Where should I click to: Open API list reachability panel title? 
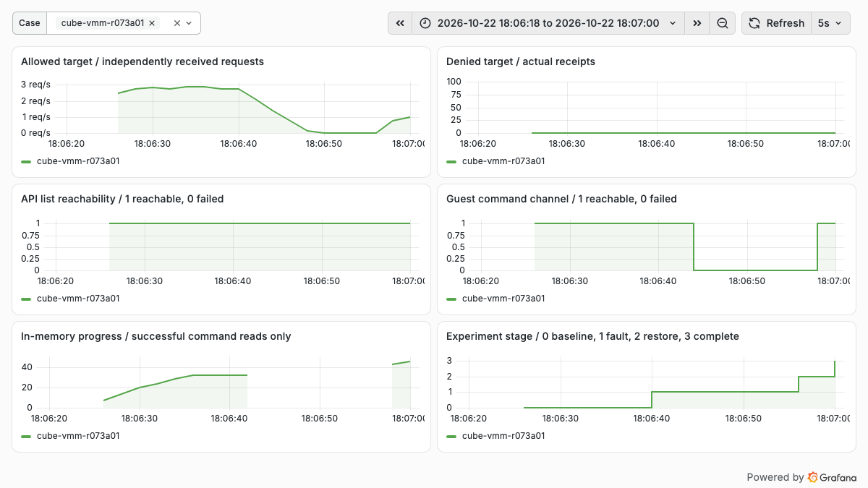122,199
